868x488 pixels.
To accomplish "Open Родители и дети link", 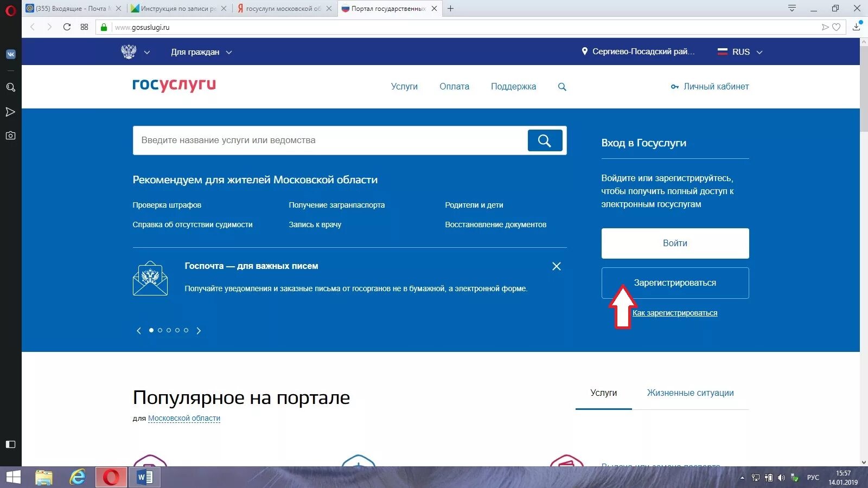I will [474, 205].
